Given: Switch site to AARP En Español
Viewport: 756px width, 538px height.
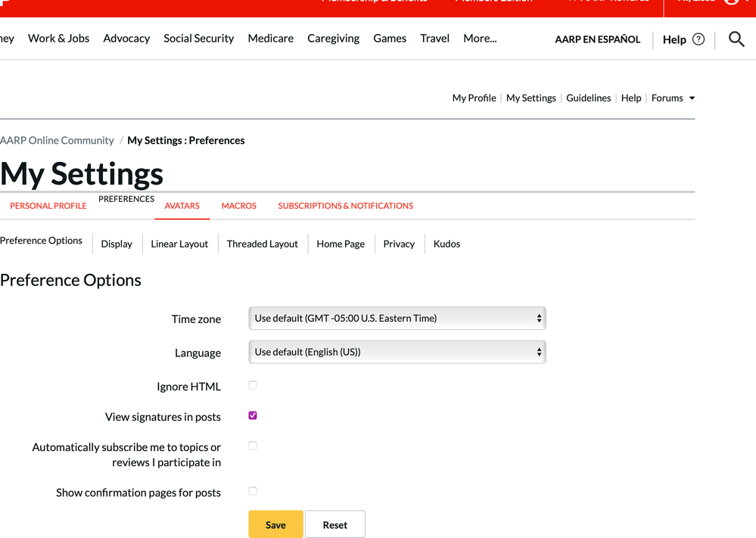Looking at the screenshot, I should pos(597,39).
